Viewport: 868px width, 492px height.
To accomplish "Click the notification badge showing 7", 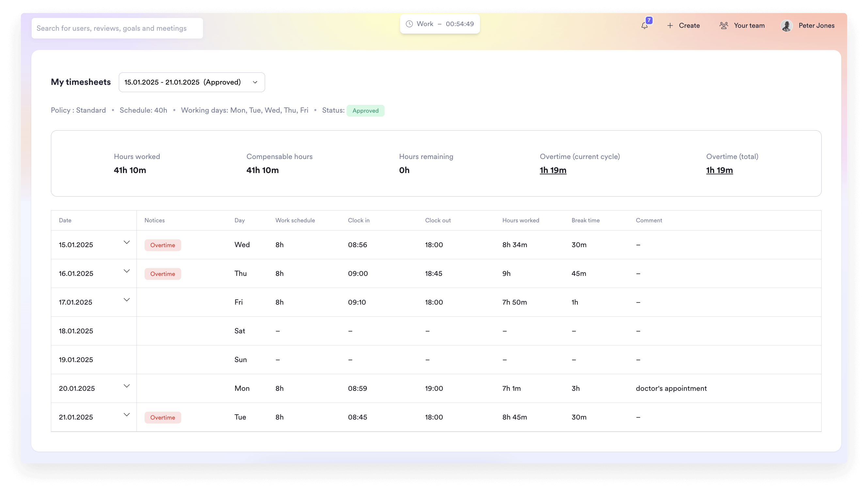I will pos(649,20).
